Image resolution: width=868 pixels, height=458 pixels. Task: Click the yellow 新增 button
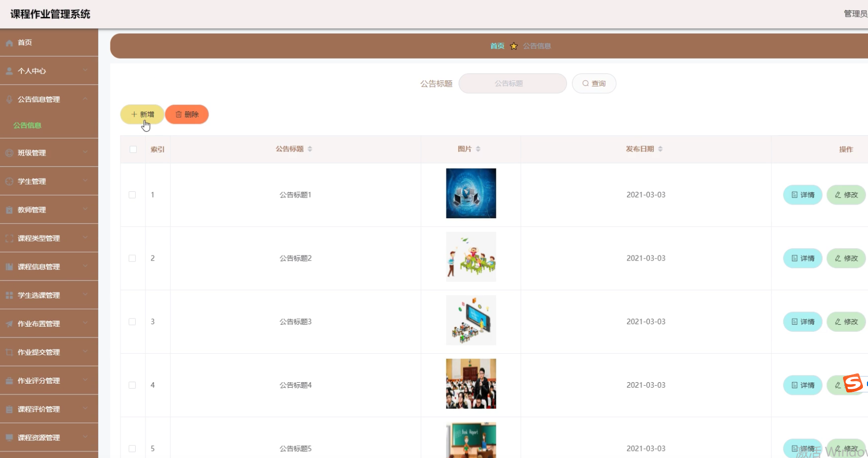(x=142, y=114)
